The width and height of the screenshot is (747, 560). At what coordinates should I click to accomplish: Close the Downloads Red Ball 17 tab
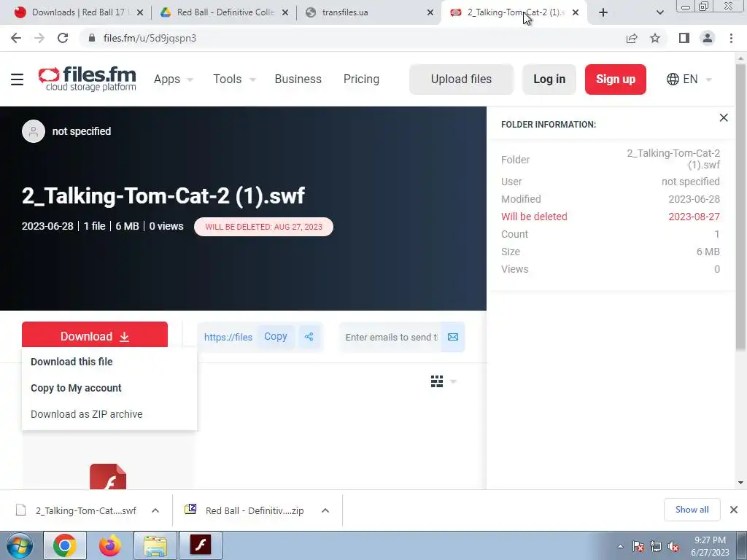(140, 12)
